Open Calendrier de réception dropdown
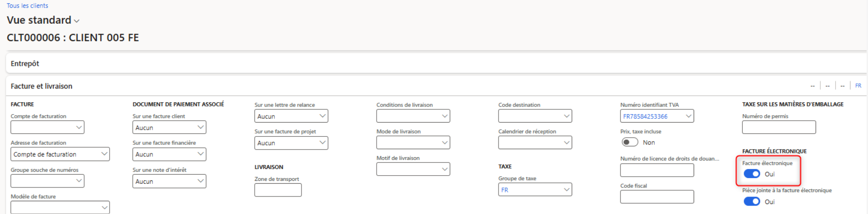868x214 pixels. pos(535,143)
